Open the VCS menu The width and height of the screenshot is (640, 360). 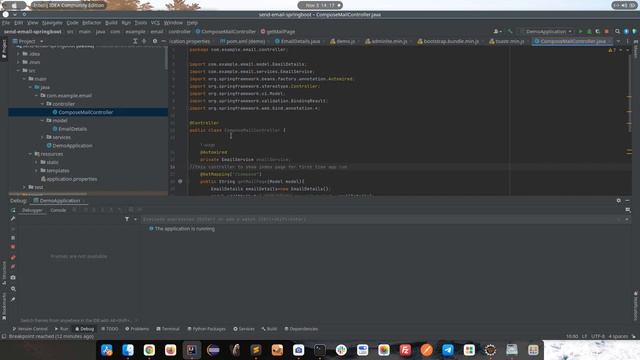tap(155, 23)
